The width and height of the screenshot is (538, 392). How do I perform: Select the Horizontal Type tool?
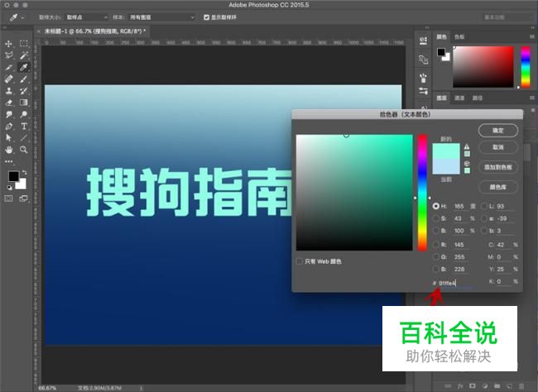click(24, 127)
